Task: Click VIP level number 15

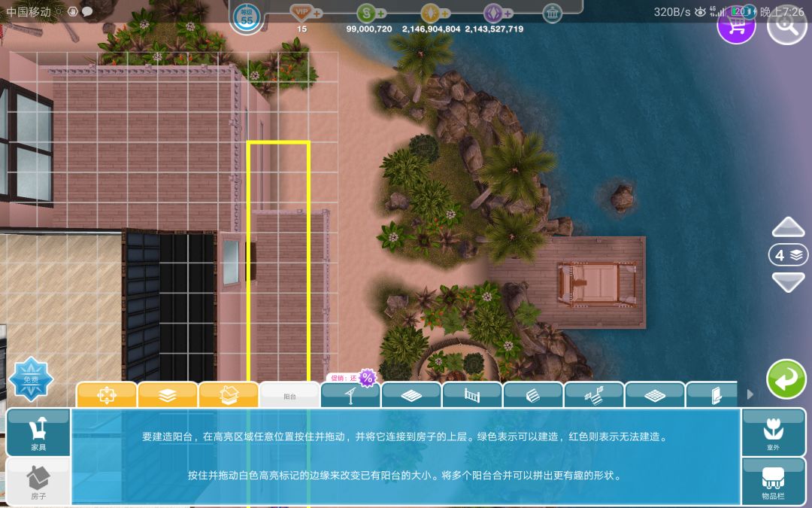Action: 302,29
